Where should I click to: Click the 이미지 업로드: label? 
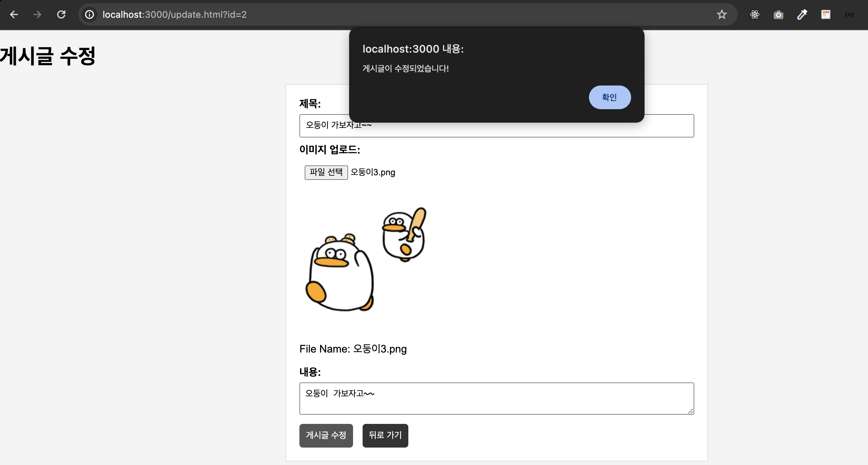coord(330,149)
